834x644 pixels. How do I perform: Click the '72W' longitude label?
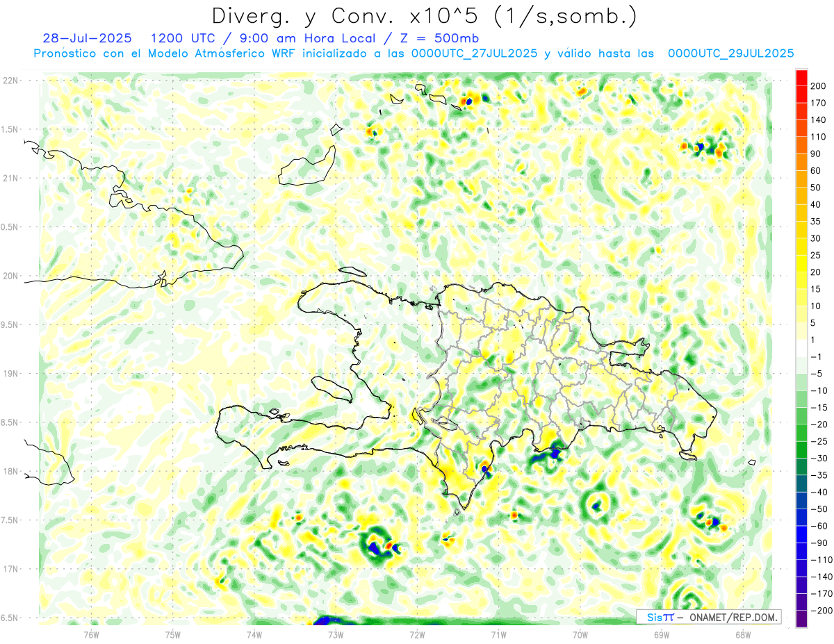click(417, 634)
